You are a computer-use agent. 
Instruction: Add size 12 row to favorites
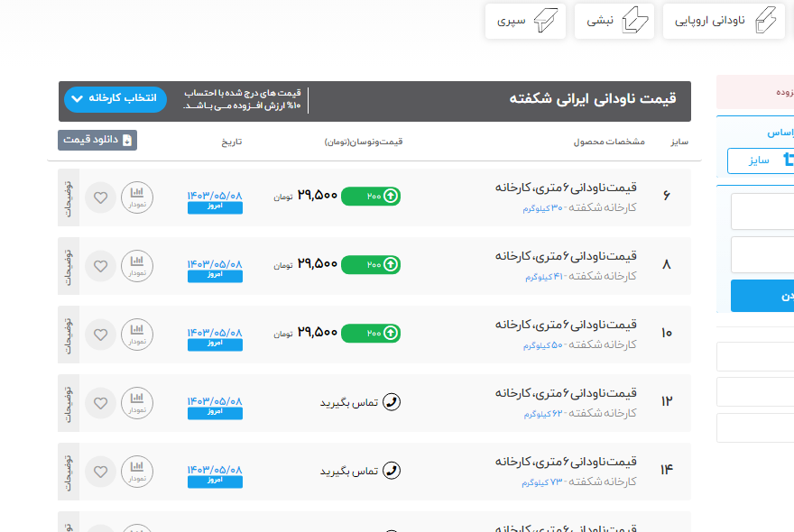tap(100, 402)
